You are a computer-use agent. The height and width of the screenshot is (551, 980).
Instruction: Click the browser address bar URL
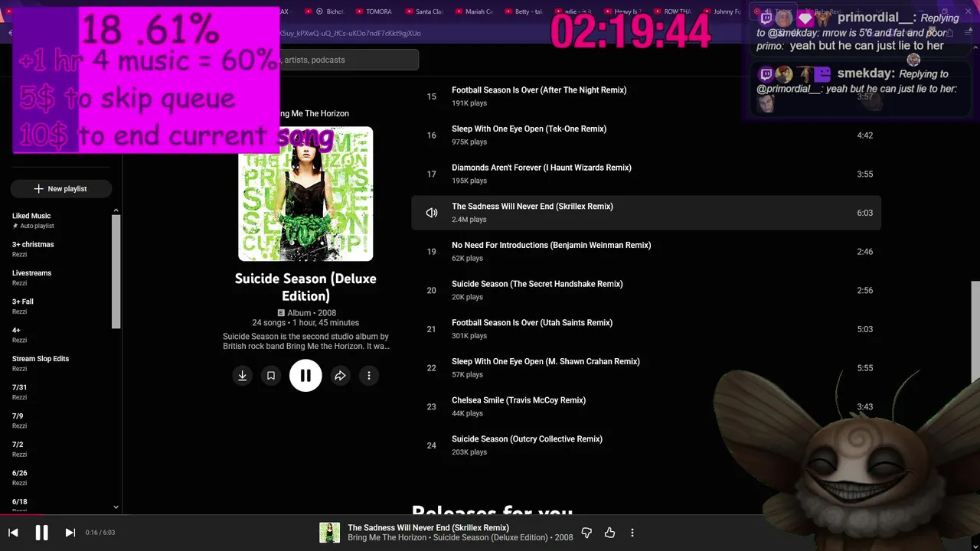click(x=351, y=34)
